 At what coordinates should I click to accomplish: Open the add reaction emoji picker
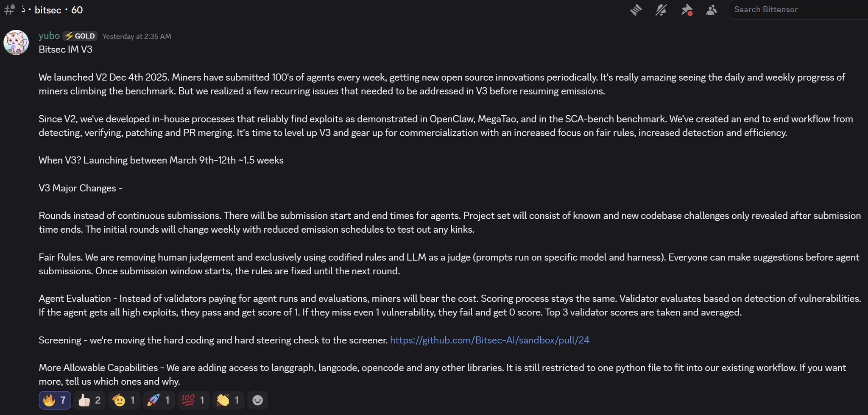pos(257,400)
